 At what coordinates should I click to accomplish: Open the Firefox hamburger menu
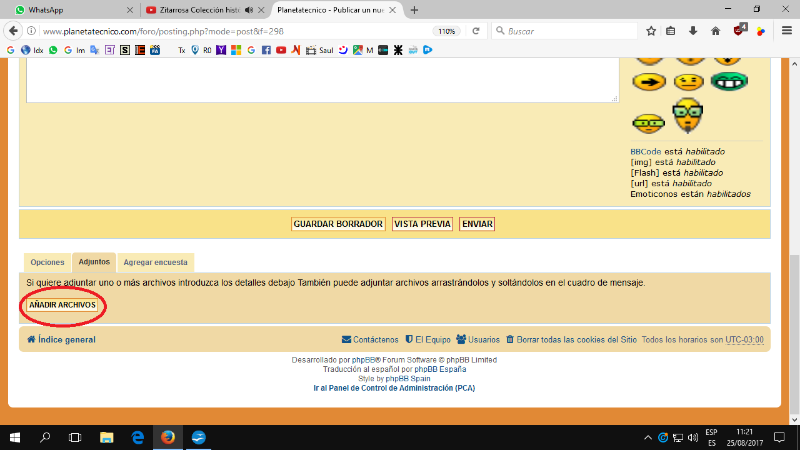[786, 31]
